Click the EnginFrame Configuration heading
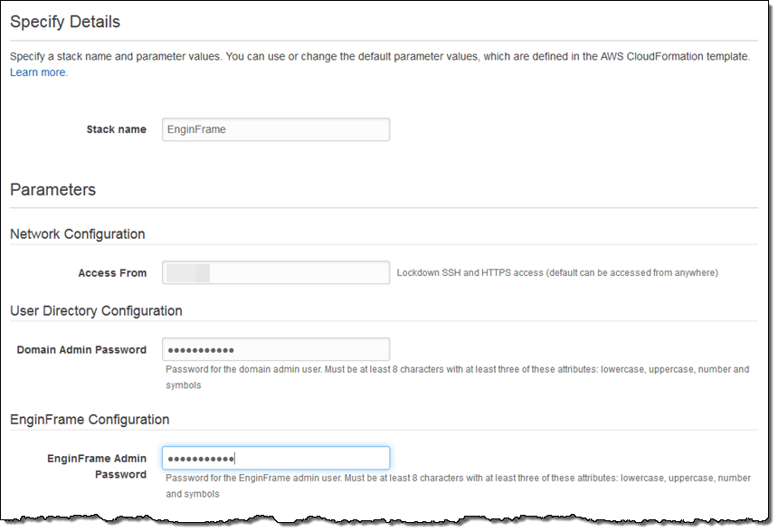Screen dimensions: 778x532 (x=90, y=419)
